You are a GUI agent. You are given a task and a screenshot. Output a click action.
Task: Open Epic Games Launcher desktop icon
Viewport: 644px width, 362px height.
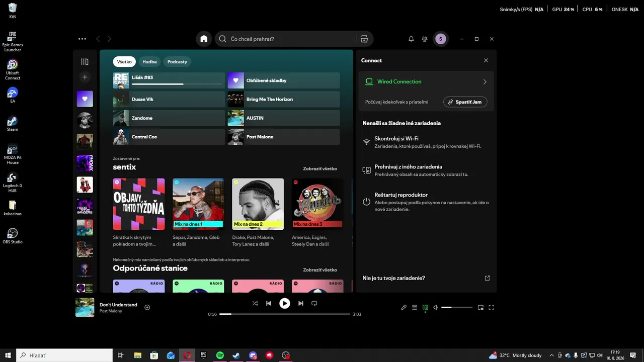tap(13, 42)
